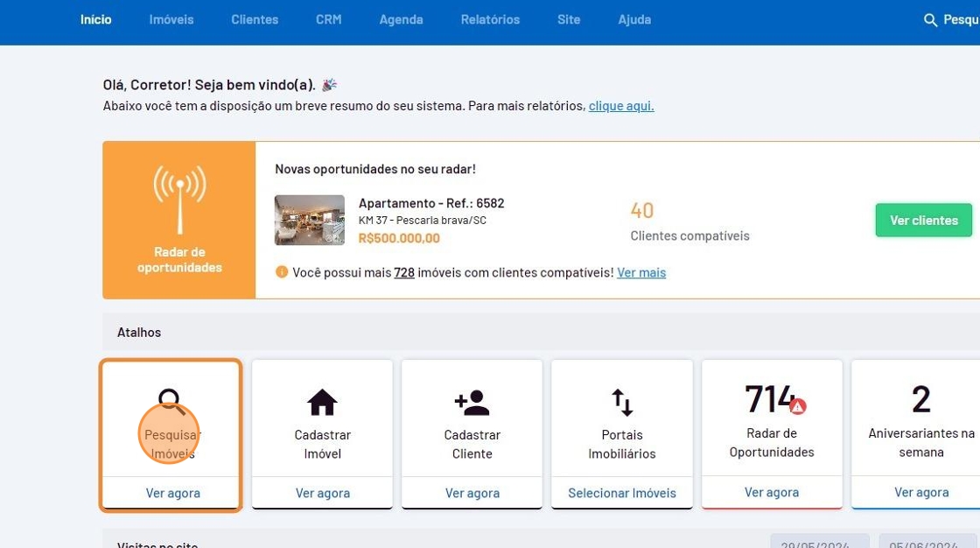The width and height of the screenshot is (980, 548).
Task: Go to the Agenda menu item
Action: pos(401,19)
